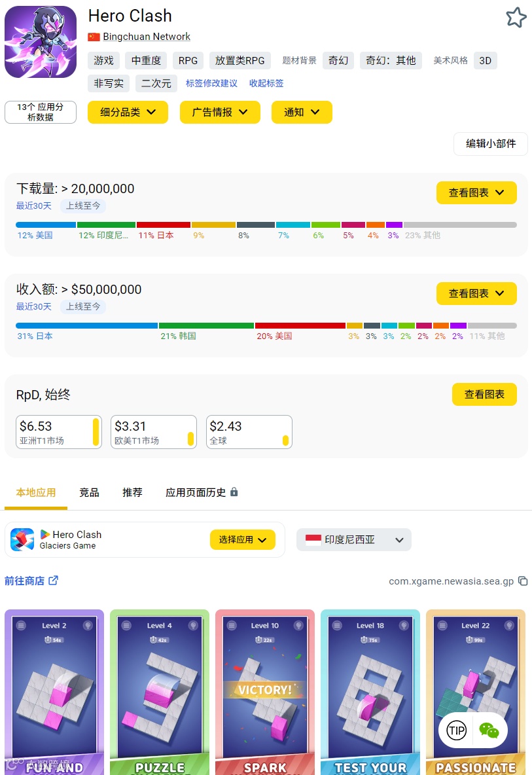Open the Level 4 PUZZLE screenshot
The image size is (532, 775).
(x=160, y=692)
